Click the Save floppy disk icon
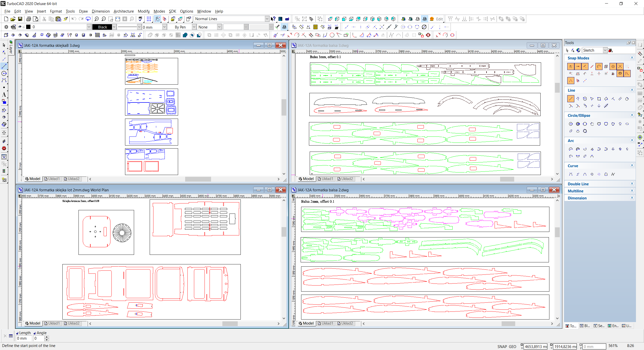 [x=20, y=19]
